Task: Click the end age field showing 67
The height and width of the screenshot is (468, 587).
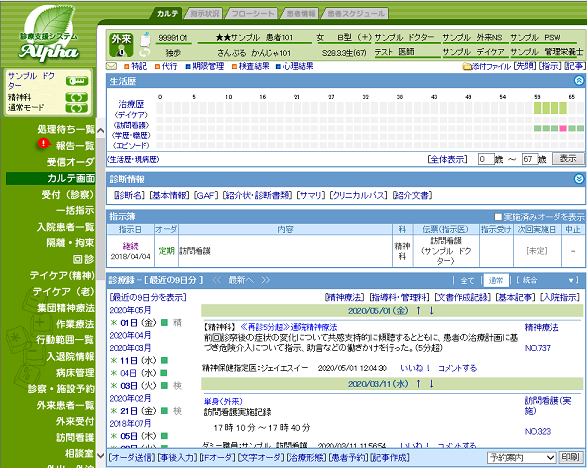Action: coord(530,159)
